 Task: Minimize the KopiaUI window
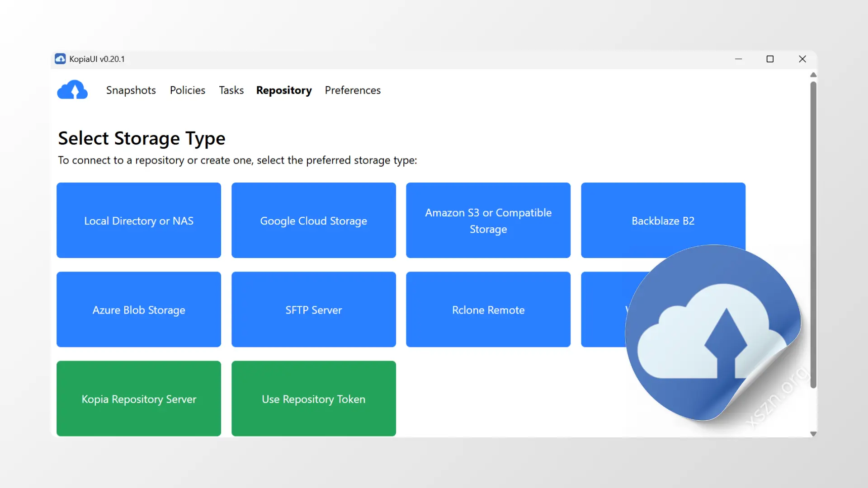click(739, 59)
